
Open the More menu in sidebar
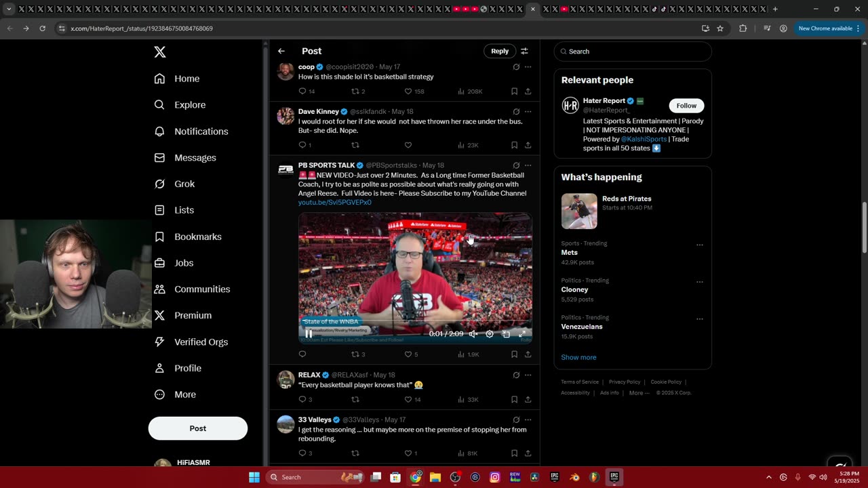tap(175, 394)
